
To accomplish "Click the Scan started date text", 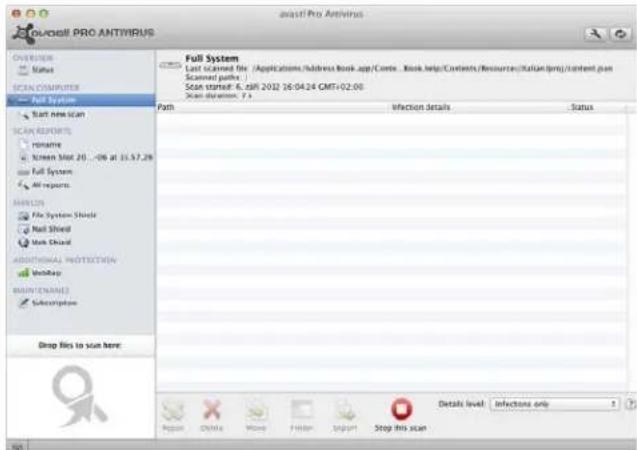I will [274, 87].
